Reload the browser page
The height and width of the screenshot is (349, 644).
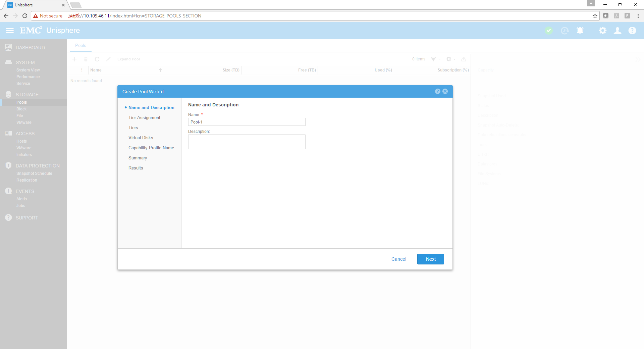click(25, 16)
